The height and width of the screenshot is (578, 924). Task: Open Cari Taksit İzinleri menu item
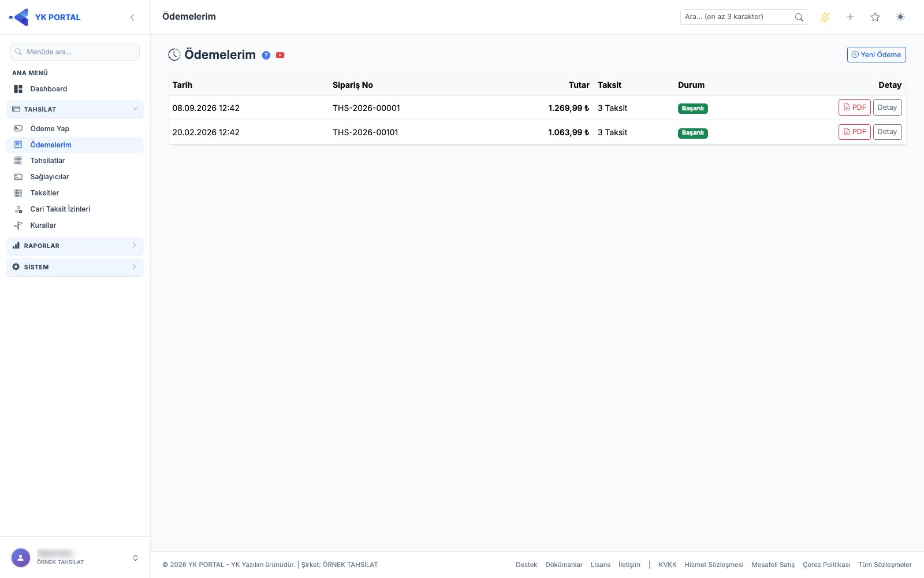click(x=75, y=209)
